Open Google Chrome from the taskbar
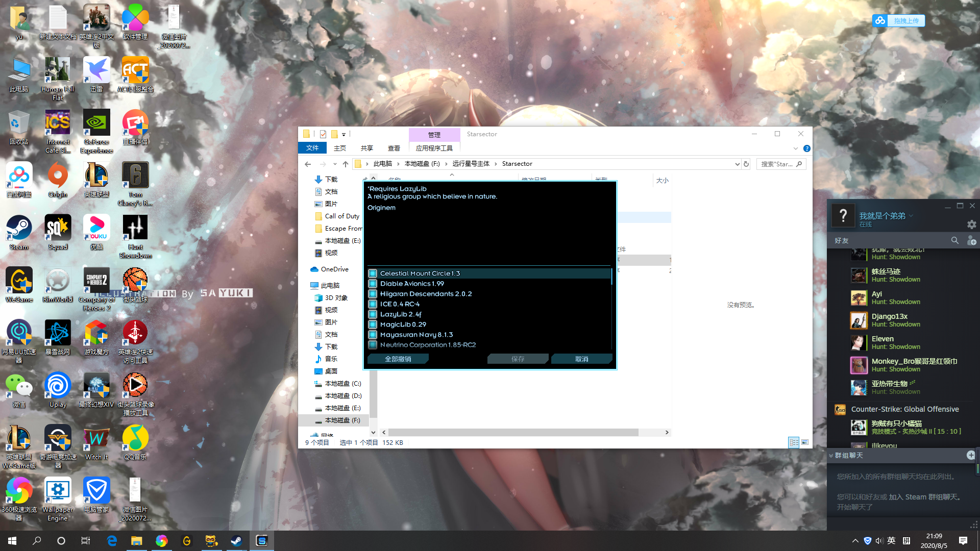The height and width of the screenshot is (551, 980). [x=162, y=541]
